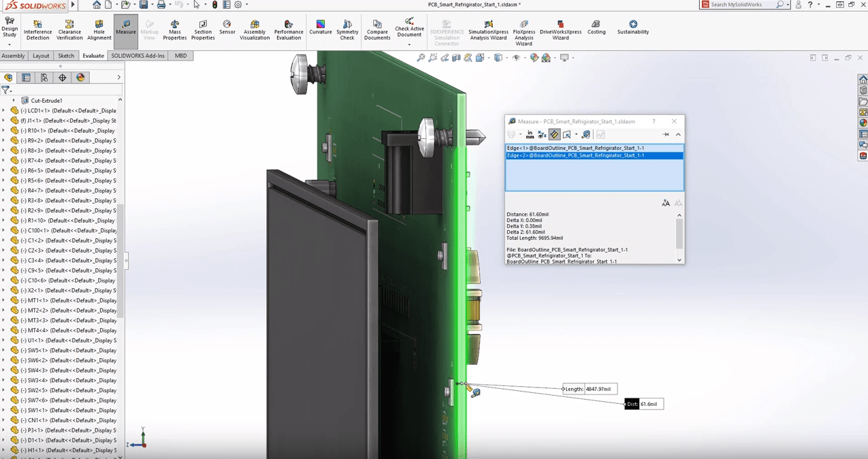Run Check Active Document
The image size is (868, 459).
(409, 27)
